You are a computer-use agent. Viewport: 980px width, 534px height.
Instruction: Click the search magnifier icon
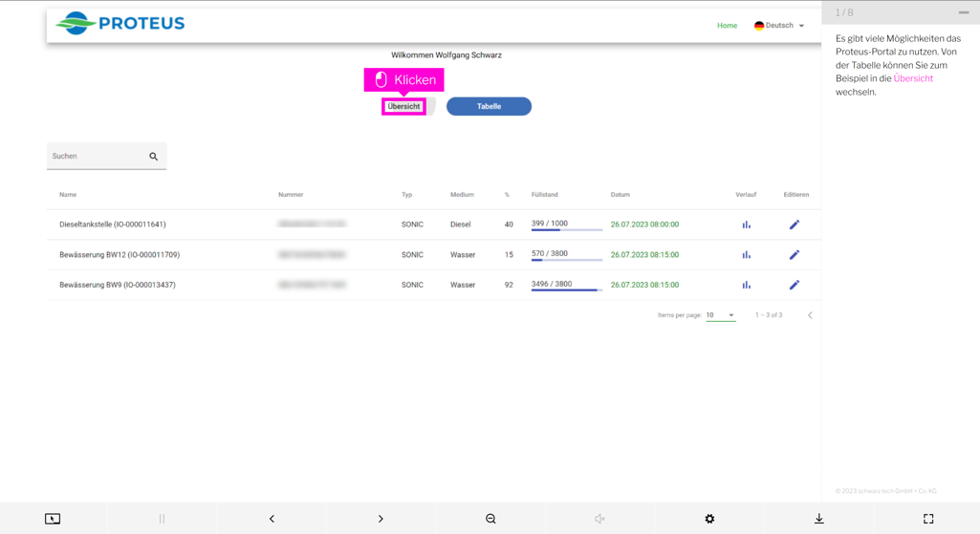[153, 157]
